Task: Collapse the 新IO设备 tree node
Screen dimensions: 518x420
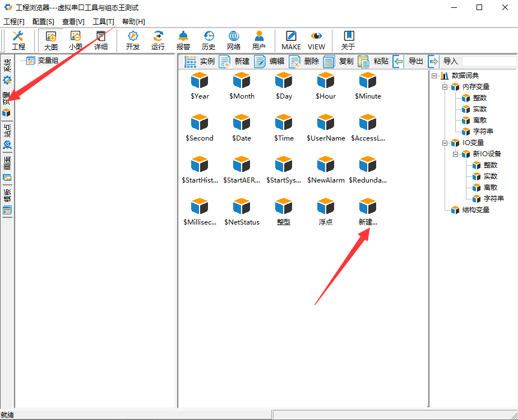Action: (x=456, y=154)
